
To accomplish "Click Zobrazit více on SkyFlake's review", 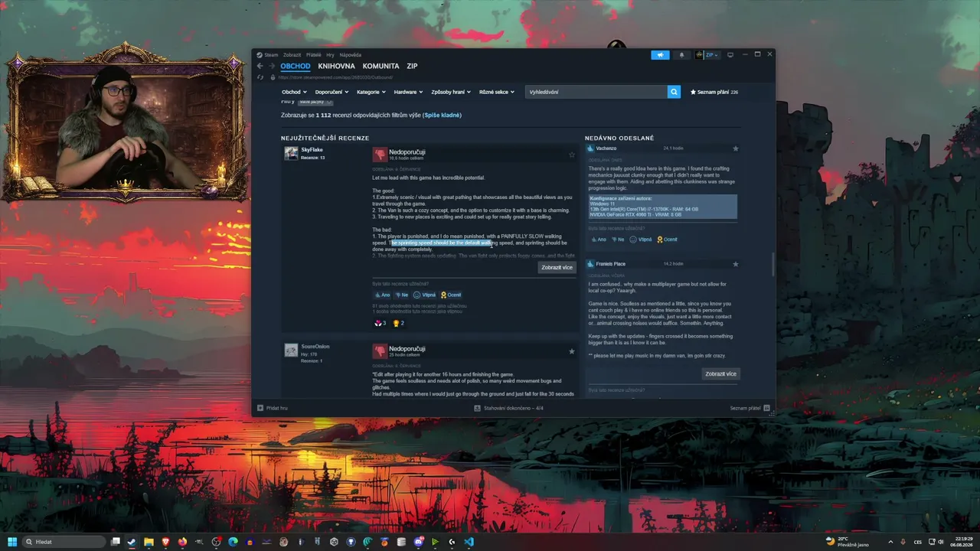I will tap(557, 268).
